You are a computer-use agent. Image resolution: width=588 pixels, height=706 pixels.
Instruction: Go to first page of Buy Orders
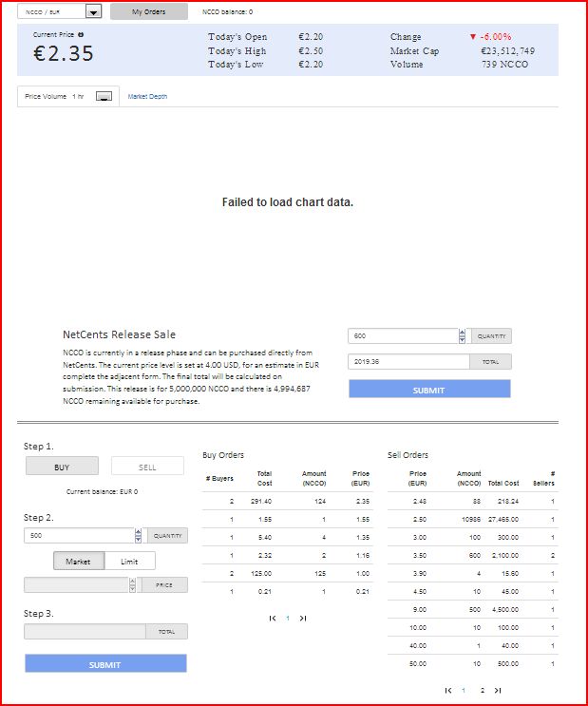click(273, 619)
